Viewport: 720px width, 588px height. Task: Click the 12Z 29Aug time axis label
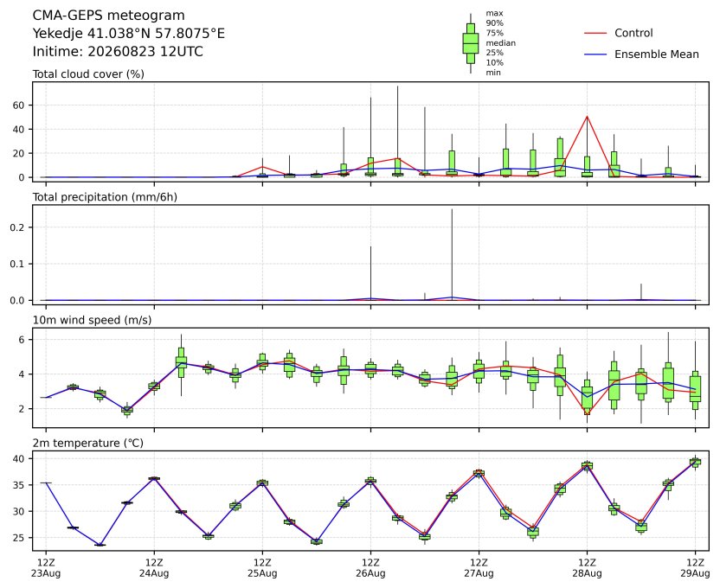pos(695,568)
